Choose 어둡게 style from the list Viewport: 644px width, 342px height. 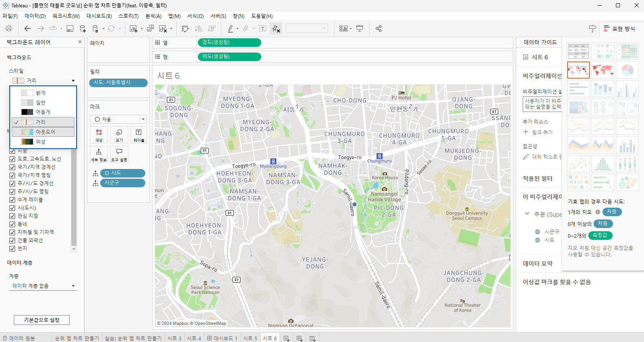pos(43,112)
